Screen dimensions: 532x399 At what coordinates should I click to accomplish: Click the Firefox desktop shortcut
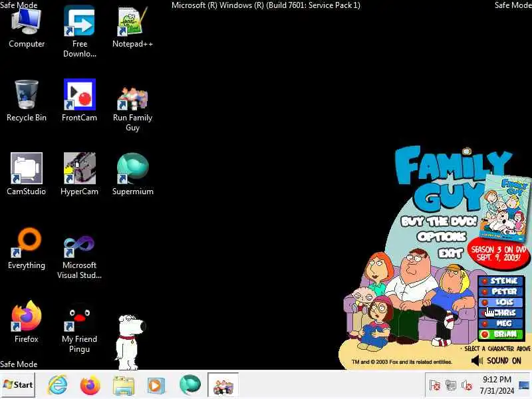tap(27, 322)
